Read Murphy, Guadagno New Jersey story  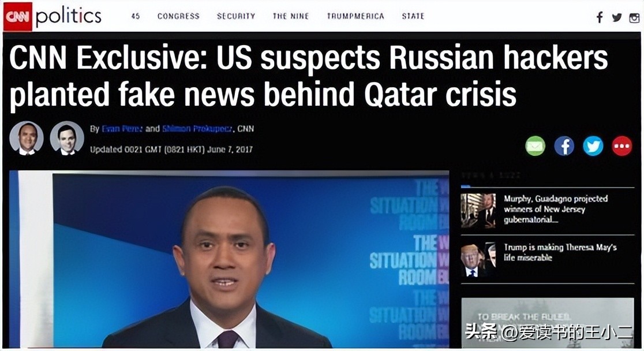click(x=556, y=209)
